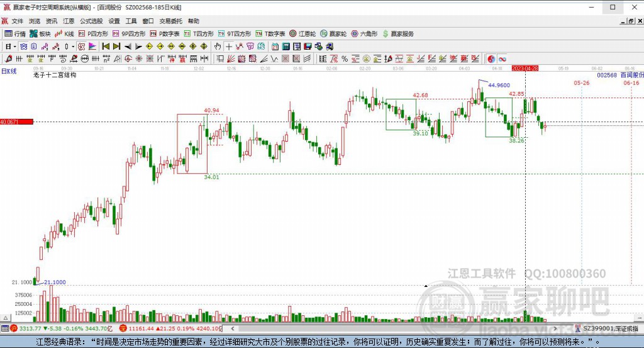Open the 9P四方形 tool
This screenshot has width=644, height=348.
129,34
